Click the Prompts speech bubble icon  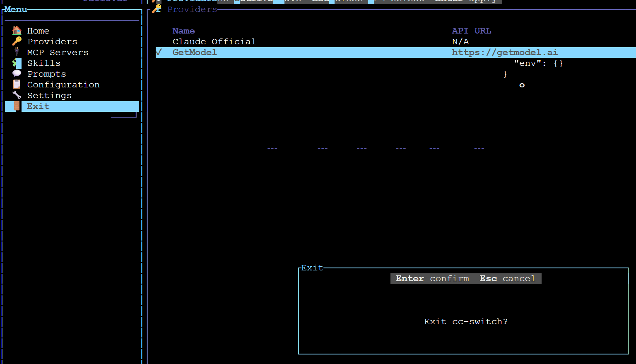pos(17,73)
